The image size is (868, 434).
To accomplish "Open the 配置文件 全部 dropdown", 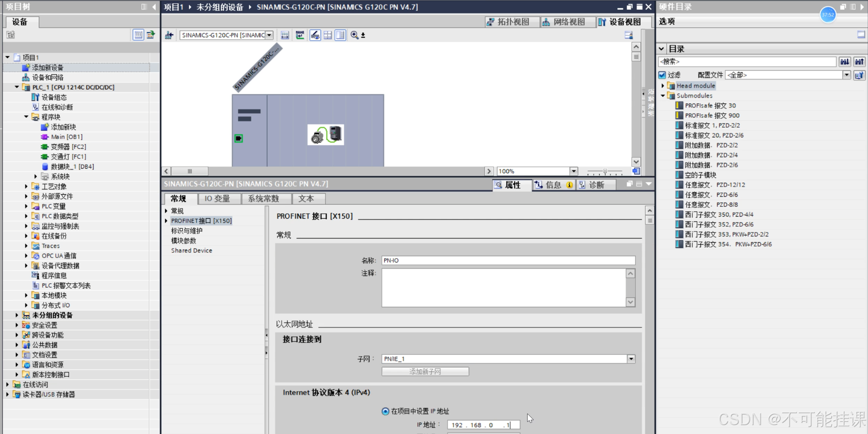I will [x=846, y=75].
